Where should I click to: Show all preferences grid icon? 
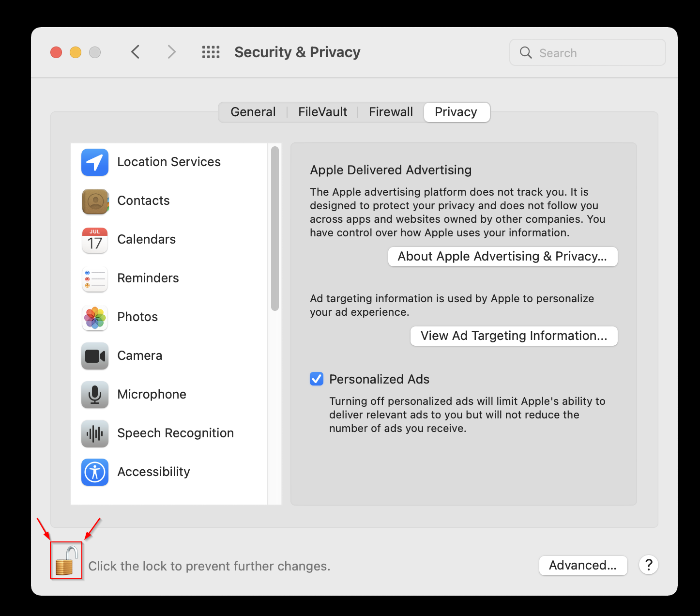click(x=211, y=52)
